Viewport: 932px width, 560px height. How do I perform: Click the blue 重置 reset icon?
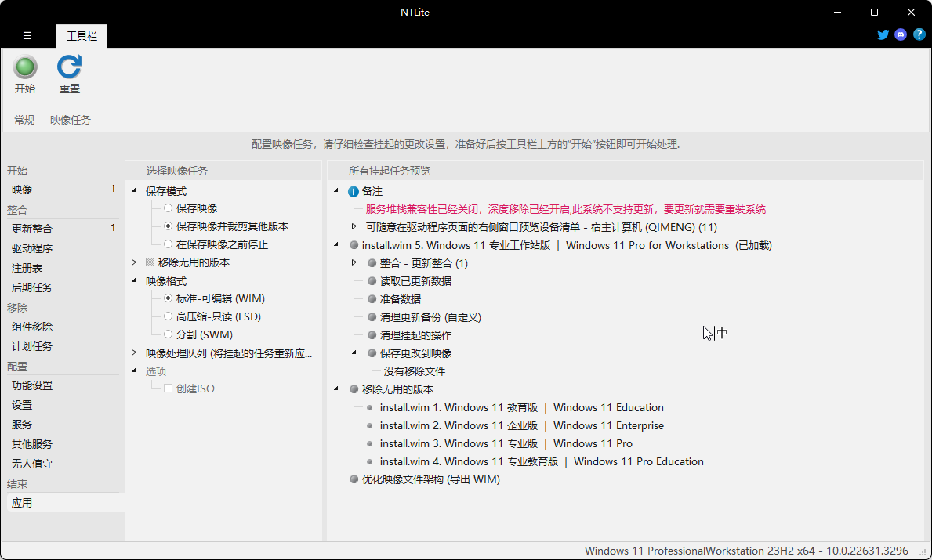click(x=70, y=67)
